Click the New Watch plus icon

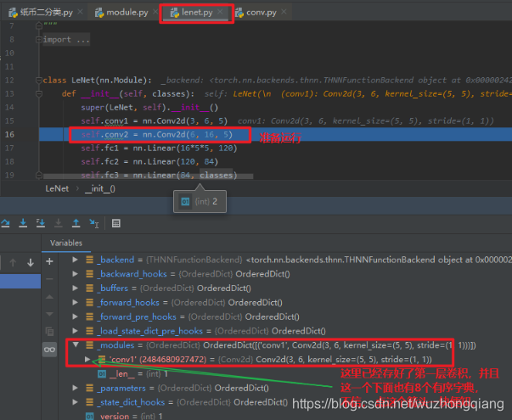click(x=49, y=261)
